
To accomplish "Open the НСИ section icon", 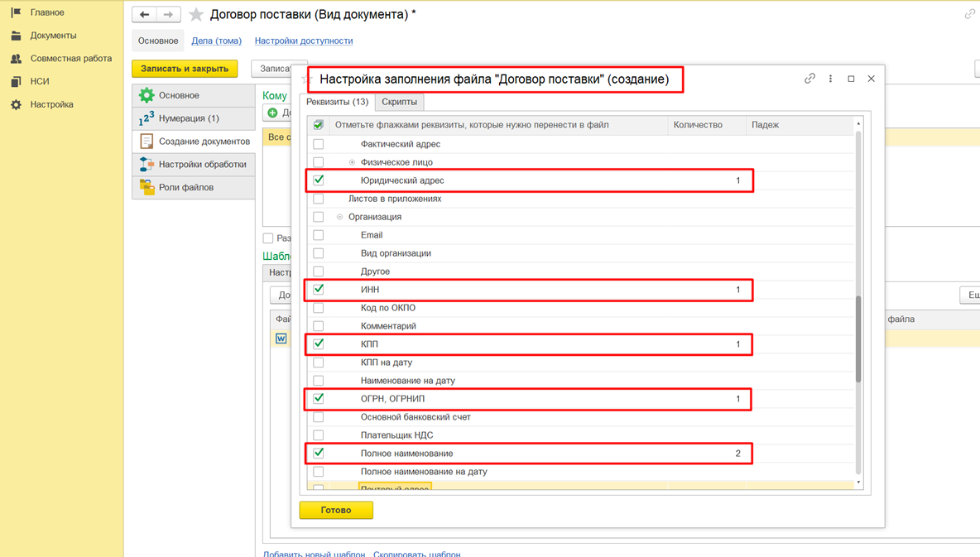I will coord(17,81).
